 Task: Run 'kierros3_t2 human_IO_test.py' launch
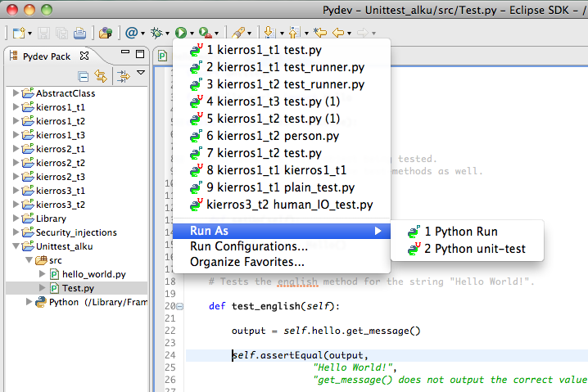281,205
